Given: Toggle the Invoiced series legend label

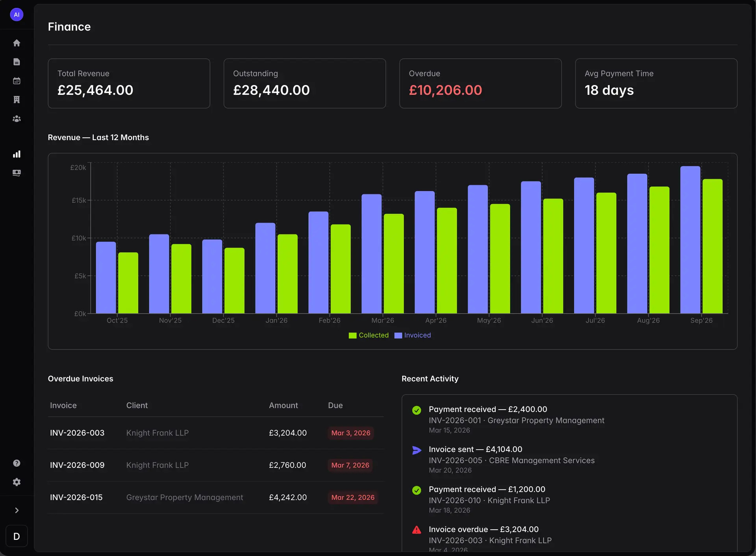Looking at the screenshot, I should 417,335.
